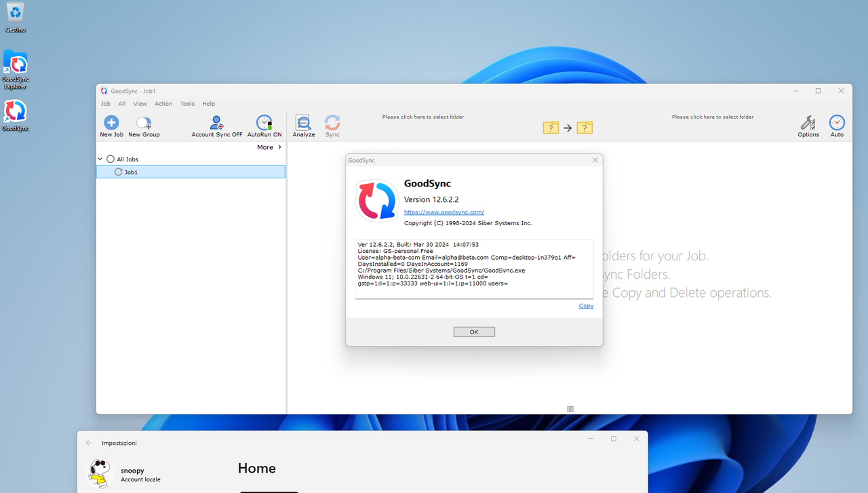
Task: Click the GoodSync logo in About dialog
Action: tap(377, 201)
